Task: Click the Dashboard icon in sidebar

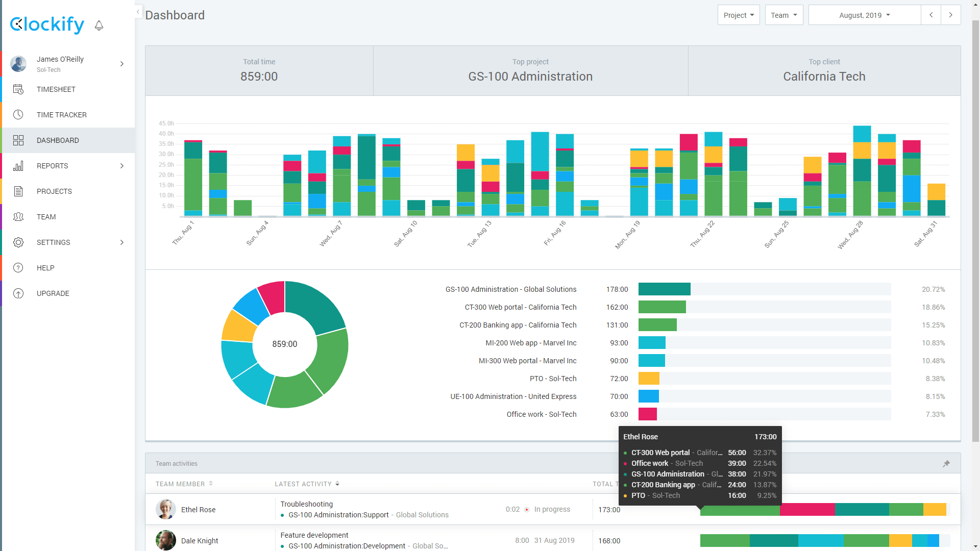Action: [19, 140]
